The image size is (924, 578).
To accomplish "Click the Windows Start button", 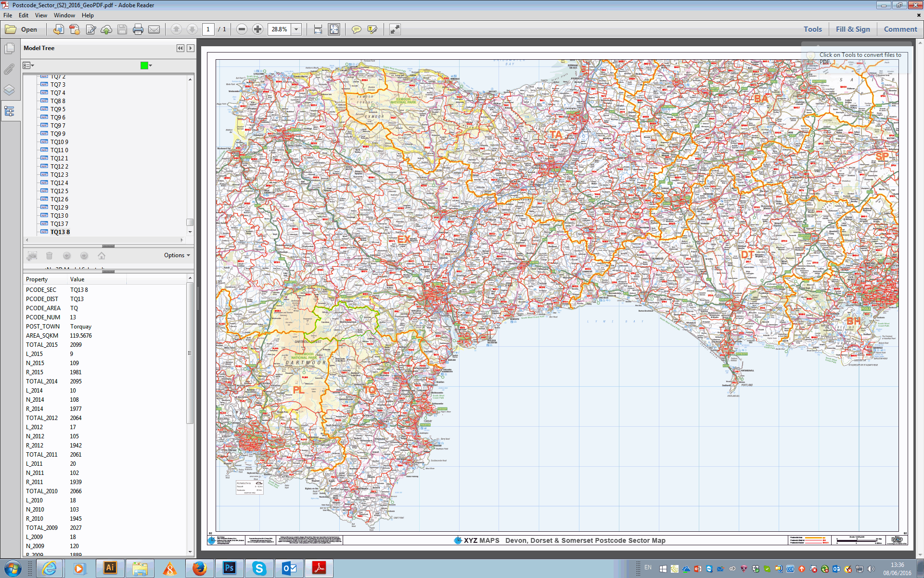I will 13,569.
